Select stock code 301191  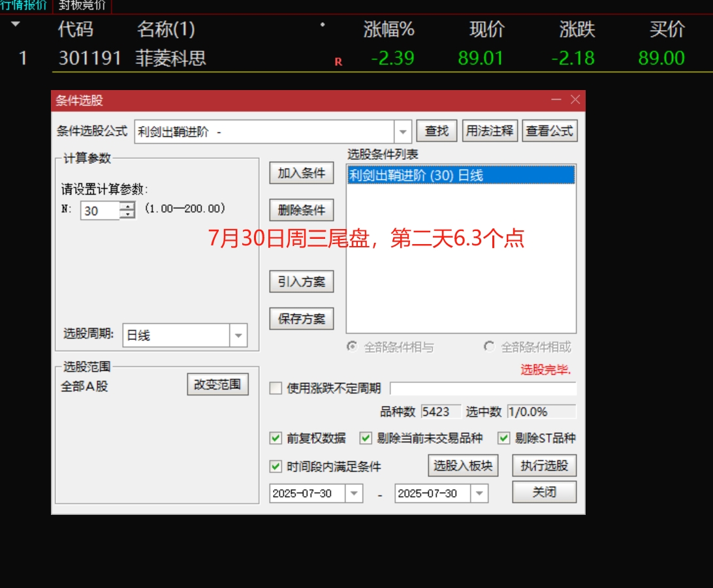[x=90, y=58]
